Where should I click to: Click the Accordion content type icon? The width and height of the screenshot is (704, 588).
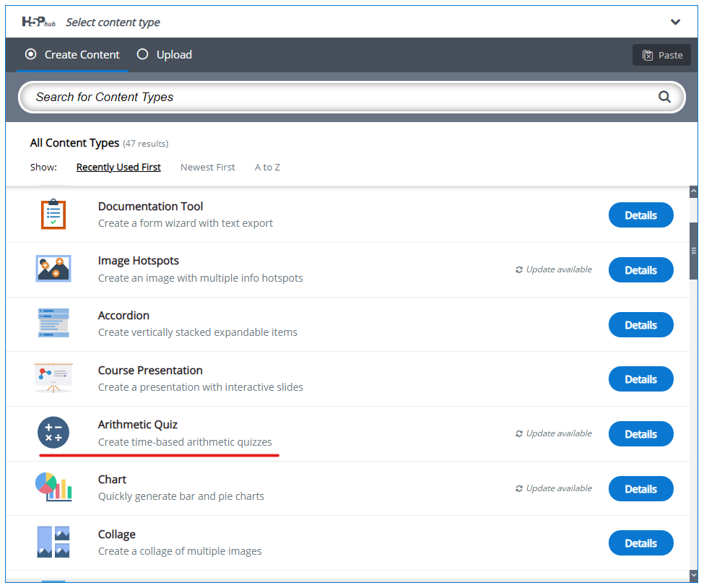pyautogui.click(x=53, y=324)
